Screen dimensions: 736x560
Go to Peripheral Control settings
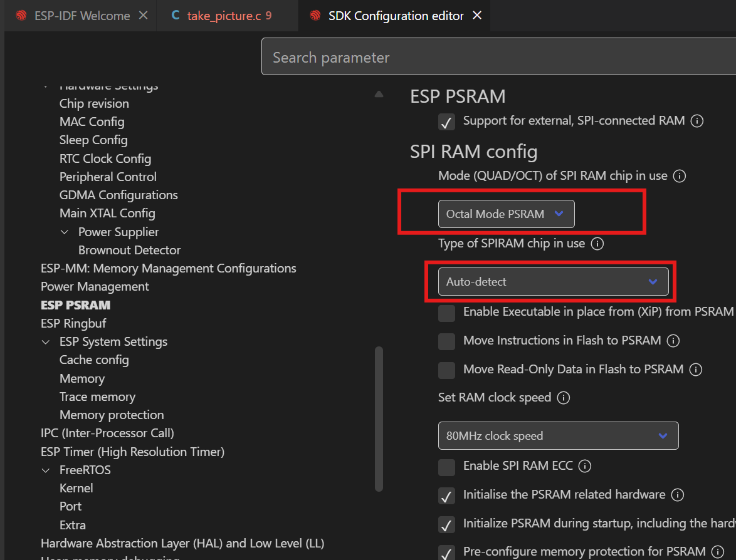click(108, 177)
